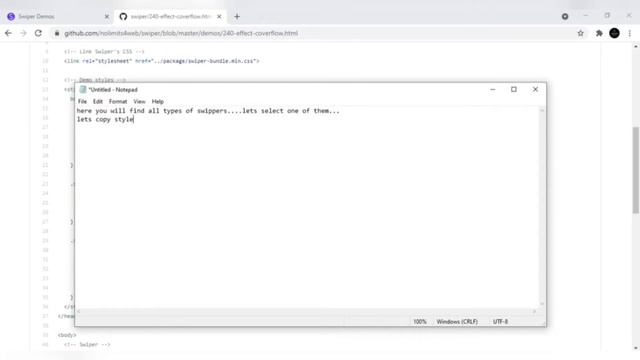Image resolution: width=640 pixels, height=360 pixels.
Task: Click the browser forward arrow
Action: (x=23, y=33)
